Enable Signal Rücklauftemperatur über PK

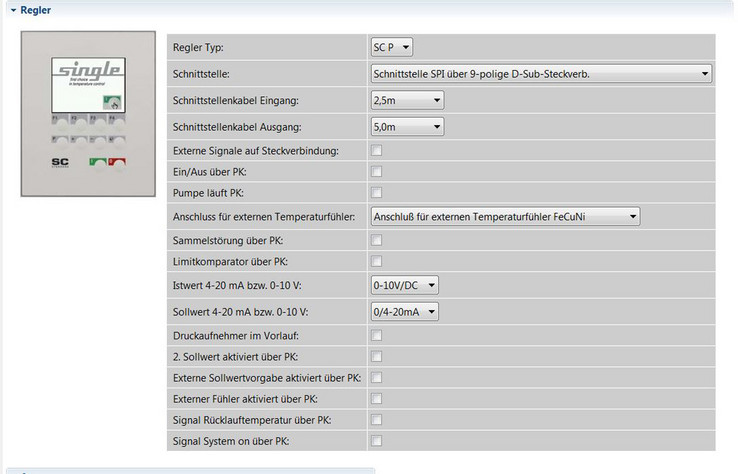[x=377, y=420]
